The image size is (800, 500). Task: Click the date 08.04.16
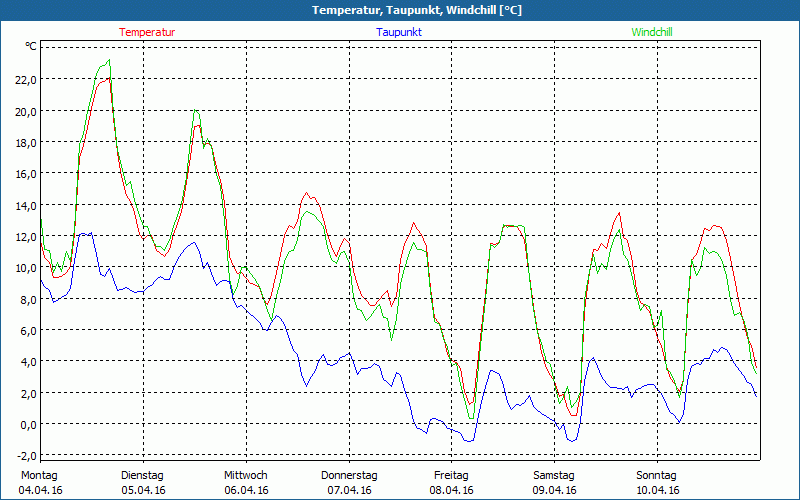(452, 491)
